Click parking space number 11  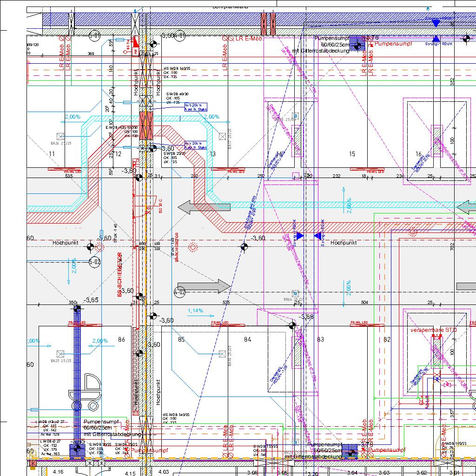52,154
